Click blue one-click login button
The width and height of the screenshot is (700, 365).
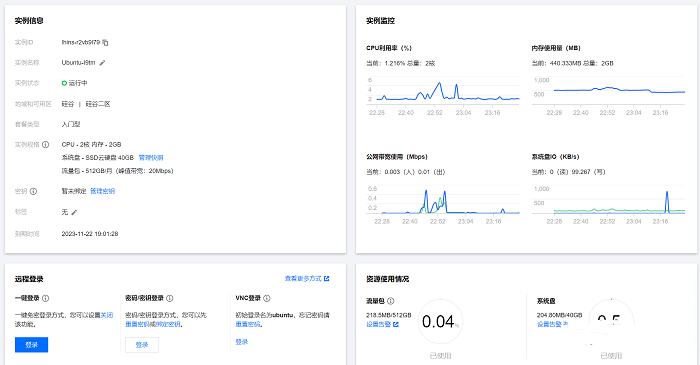[x=31, y=345]
